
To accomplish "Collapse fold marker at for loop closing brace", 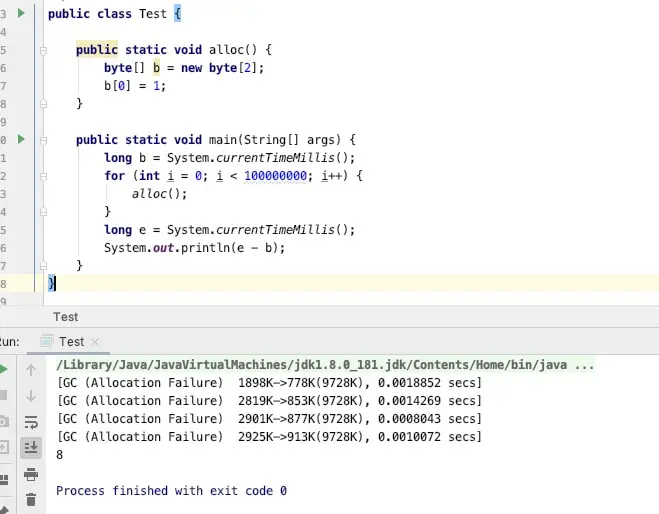I will [x=43, y=212].
